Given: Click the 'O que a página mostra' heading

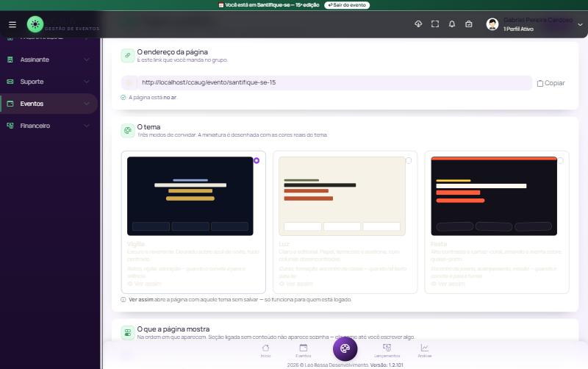Looking at the screenshot, I should point(173,329).
